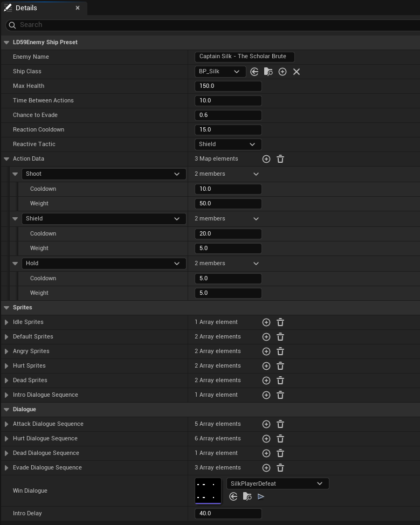Open the BP_Silk Ship Class dropdown
This screenshot has width=420, height=525.
pyautogui.click(x=220, y=72)
